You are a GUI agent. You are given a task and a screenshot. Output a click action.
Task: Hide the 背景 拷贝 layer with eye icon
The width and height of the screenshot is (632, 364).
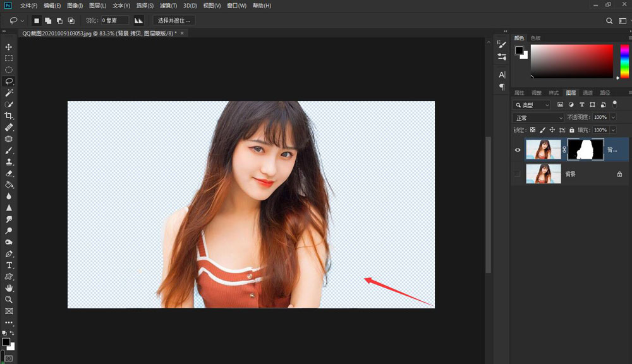(x=518, y=150)
